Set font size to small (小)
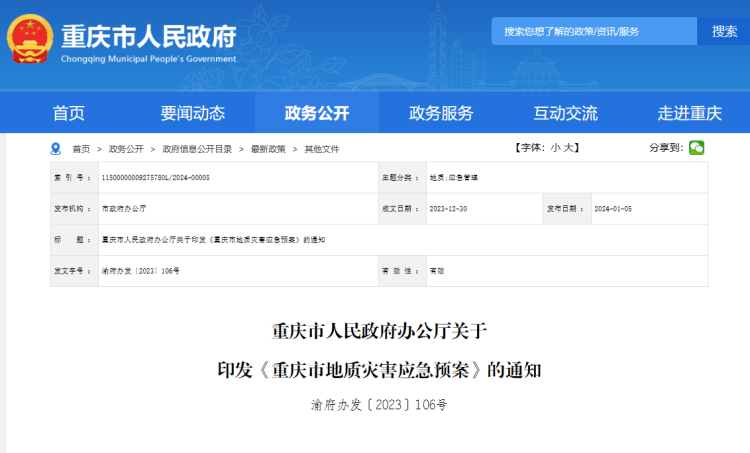 (555, 148)
